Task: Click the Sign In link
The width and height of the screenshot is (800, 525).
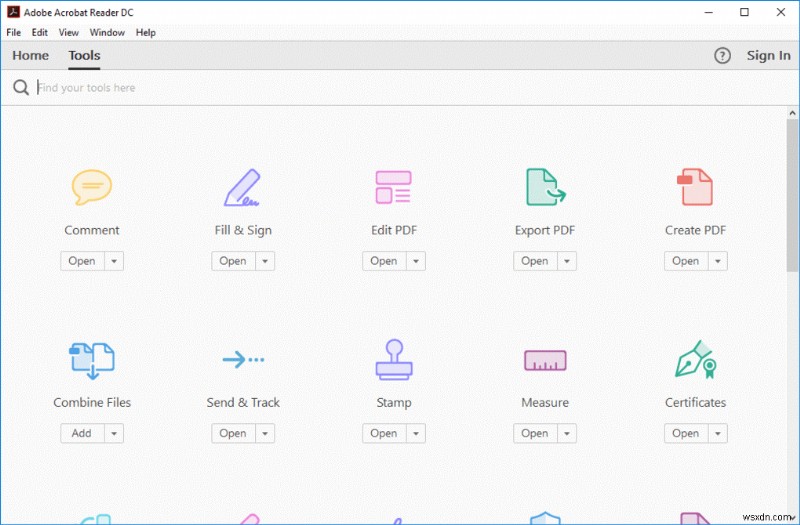Action: 768,56
